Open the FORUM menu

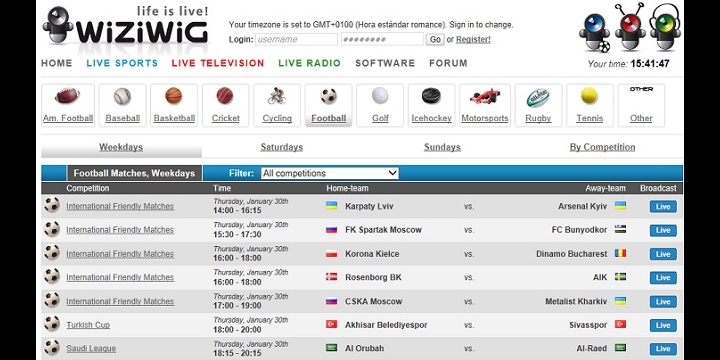(x=448, y=63)
